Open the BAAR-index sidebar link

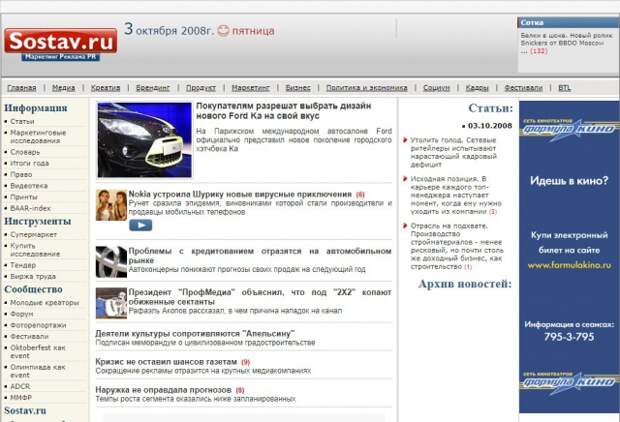pyautogui.click(x=30, y=208)
